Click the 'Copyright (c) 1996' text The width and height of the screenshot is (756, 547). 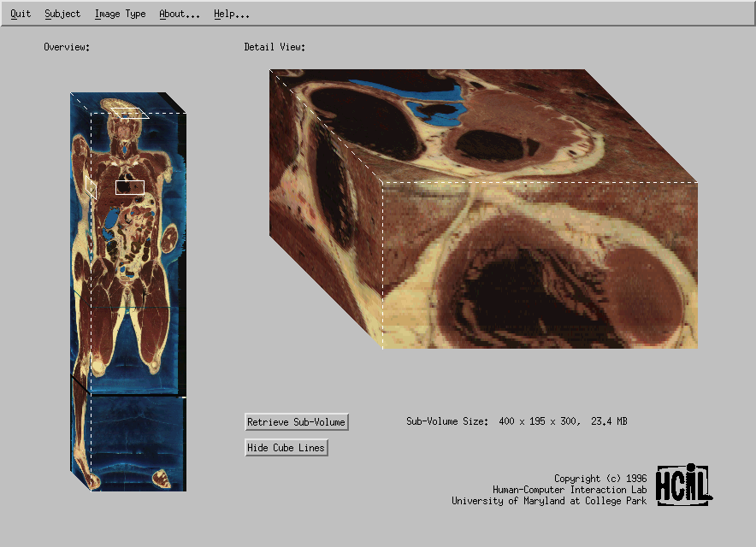pyautogui.click(x=600, y=479)
